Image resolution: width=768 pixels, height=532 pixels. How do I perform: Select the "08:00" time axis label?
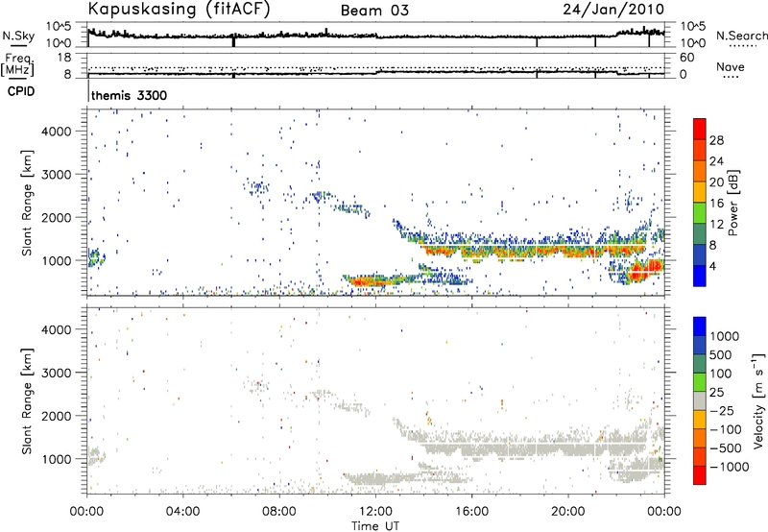279,511
